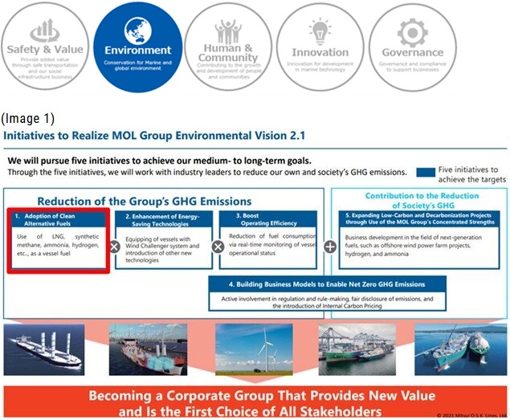The width and height of the screenshot is (510, 420).
Task: Select the Innovation lightbulb icon
Action: 320,31
